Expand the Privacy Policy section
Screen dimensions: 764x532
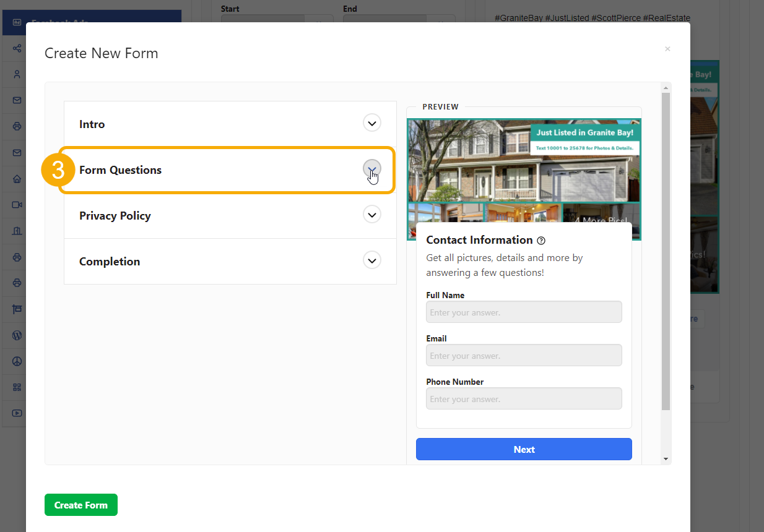[371, 214]
